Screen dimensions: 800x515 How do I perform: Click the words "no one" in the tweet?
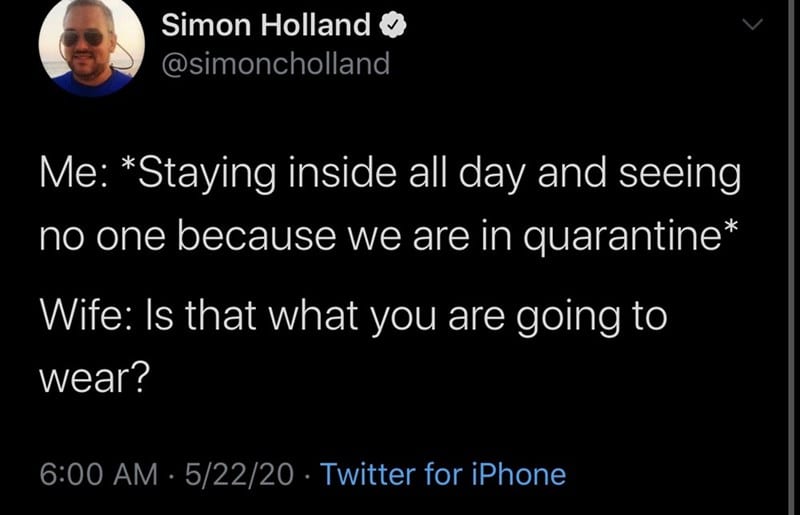103,237
